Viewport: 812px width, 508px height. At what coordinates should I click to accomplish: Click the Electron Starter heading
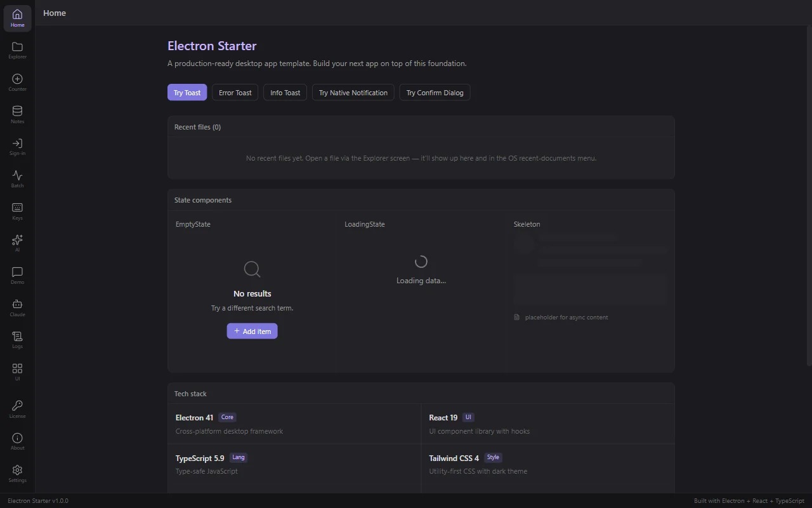(x=212, y=46)
